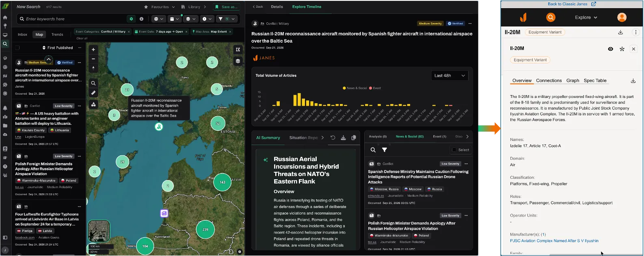Search within News & Social articles
Viewport: 644px width, 256px height.
coord(373,150)
